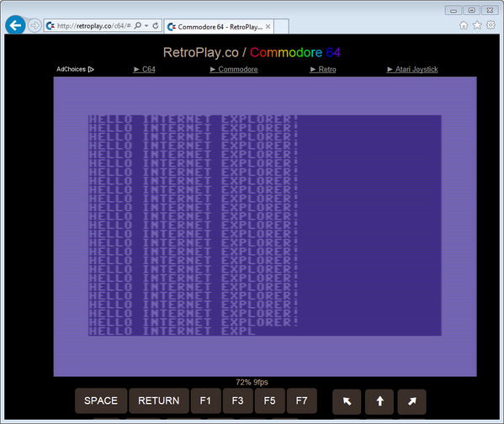
Task: Tap the F1 on-screen key
Action: click(x=205, y=400)
